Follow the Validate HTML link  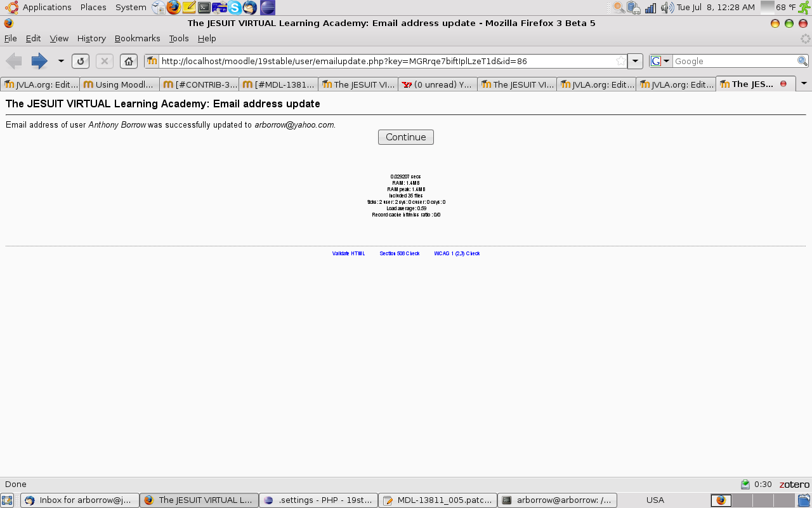click(x=348, y=253)
